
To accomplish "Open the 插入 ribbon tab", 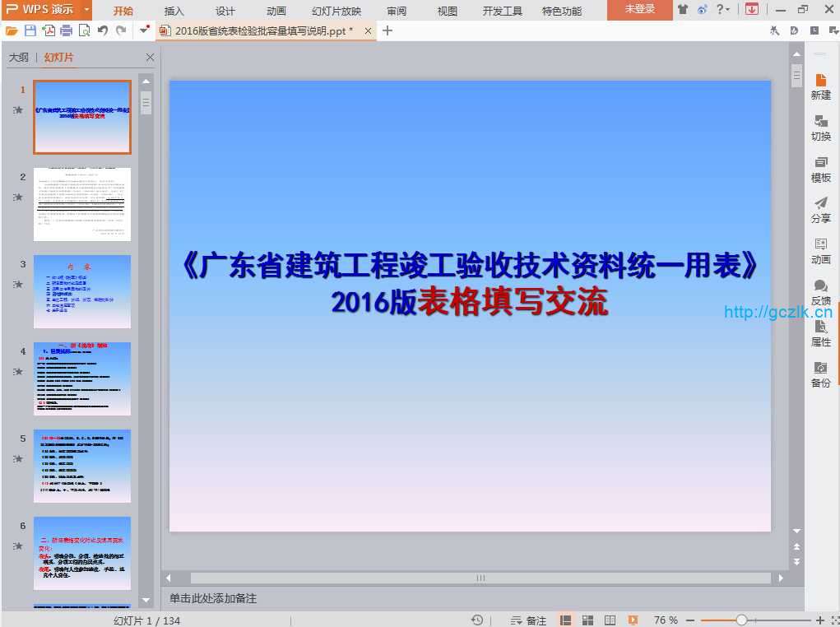I will coord(174,11).
